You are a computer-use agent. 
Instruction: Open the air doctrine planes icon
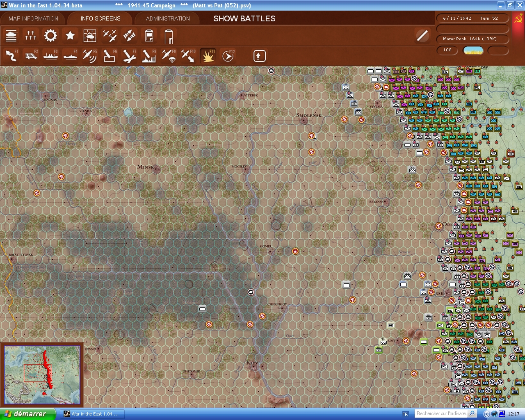click(110, 36)
